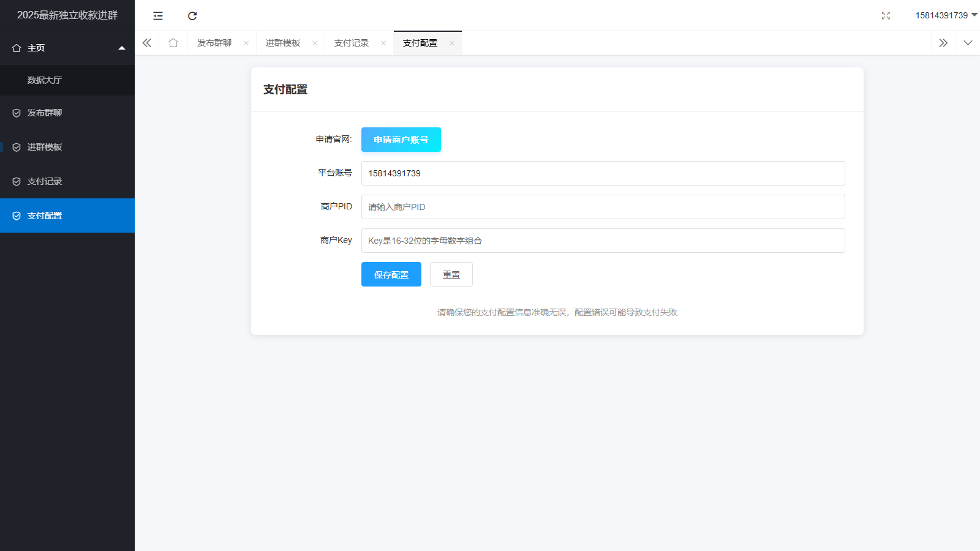Focus the 商户PID input field
The image size is (980, 551).
(x=603, y=207)
